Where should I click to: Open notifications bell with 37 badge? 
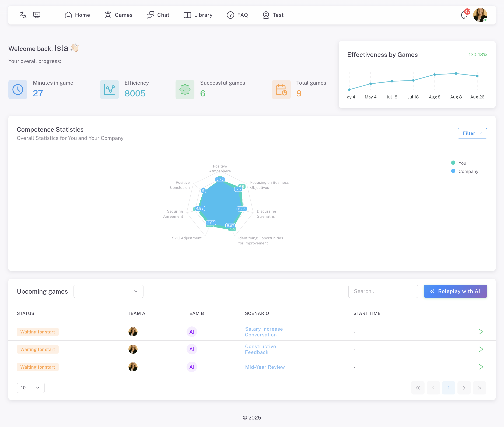click(x=464, y=15)
